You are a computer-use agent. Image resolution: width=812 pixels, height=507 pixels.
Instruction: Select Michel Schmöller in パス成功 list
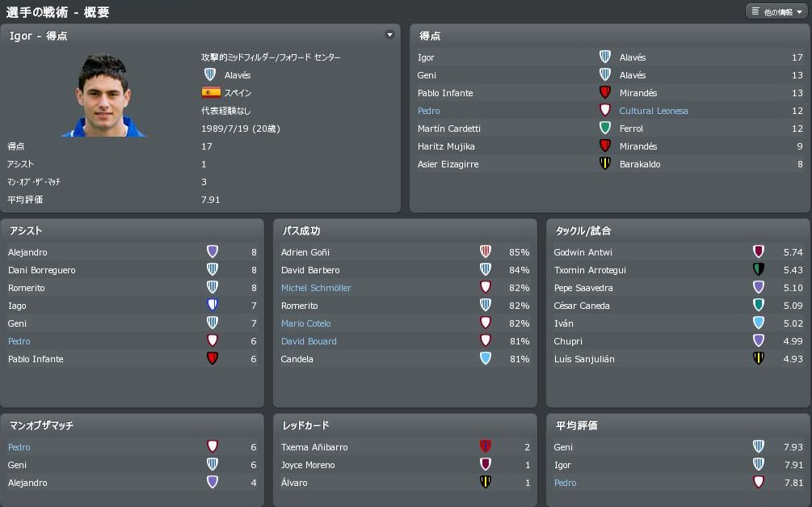pyautogui.click(x=316, y=288)
